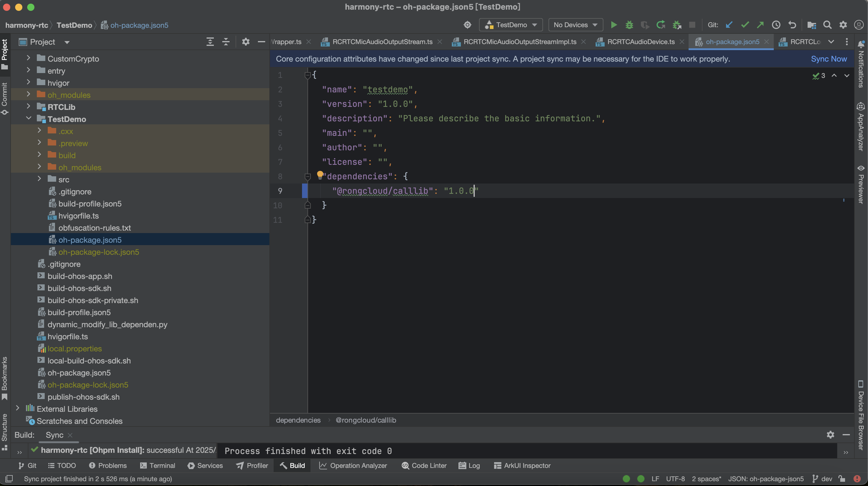868x486 pixels.
Task: Fold the dependencies block in editor gutter
Action: pyautogui.click(x=307, y=176)
